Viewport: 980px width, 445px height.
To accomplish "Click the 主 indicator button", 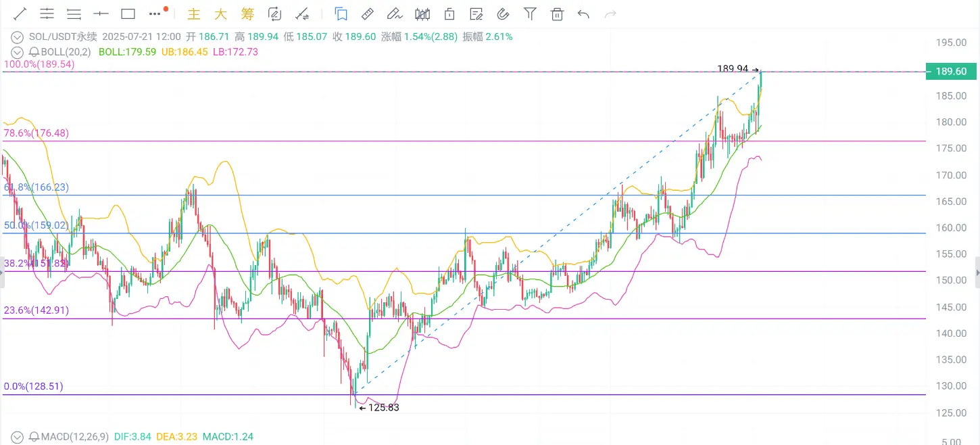I will tap(194, 14).
